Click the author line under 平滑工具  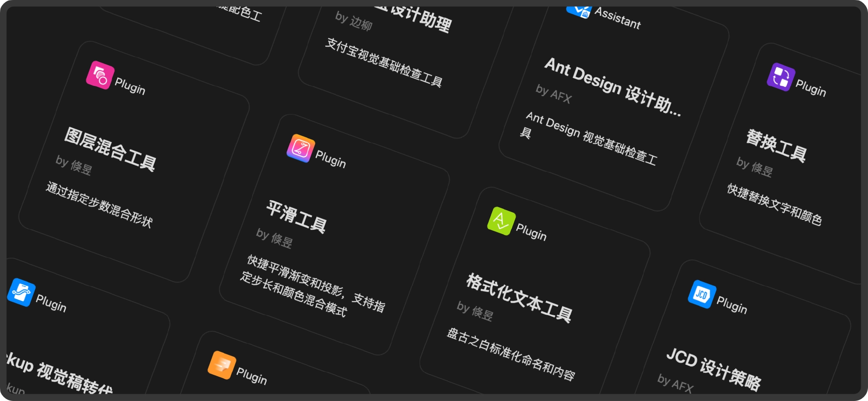point(274,238)
